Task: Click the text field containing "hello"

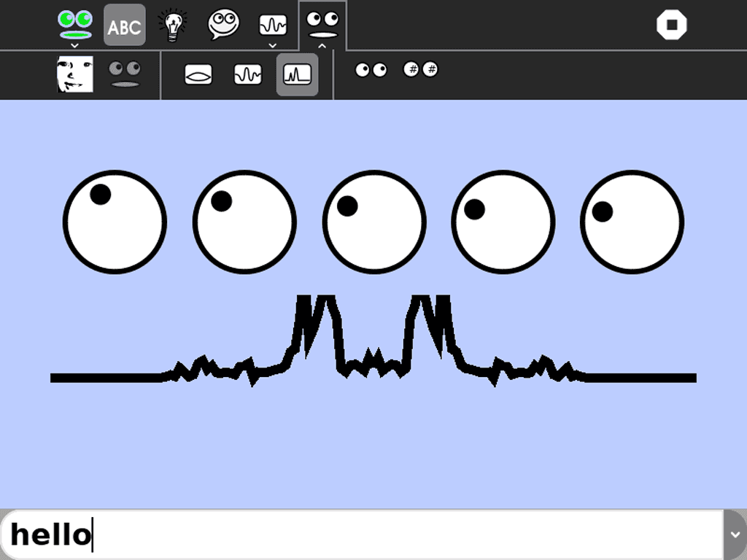Action: pyautogui.click(x=362, y=534)
